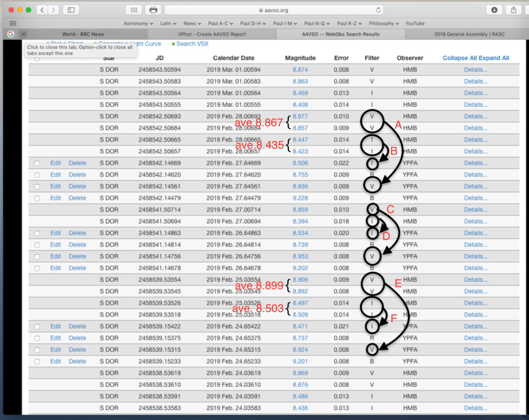Viewport: 529px width, 420px height.
Task: Select the pinned Google tab icon
Action: [11, 34]
